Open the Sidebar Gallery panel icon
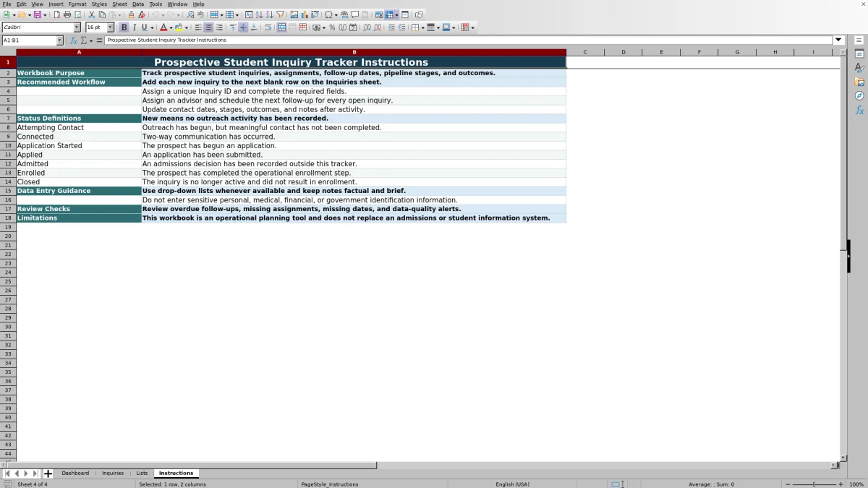The height and width of the screenshot is (488, 868). [859, 82]
